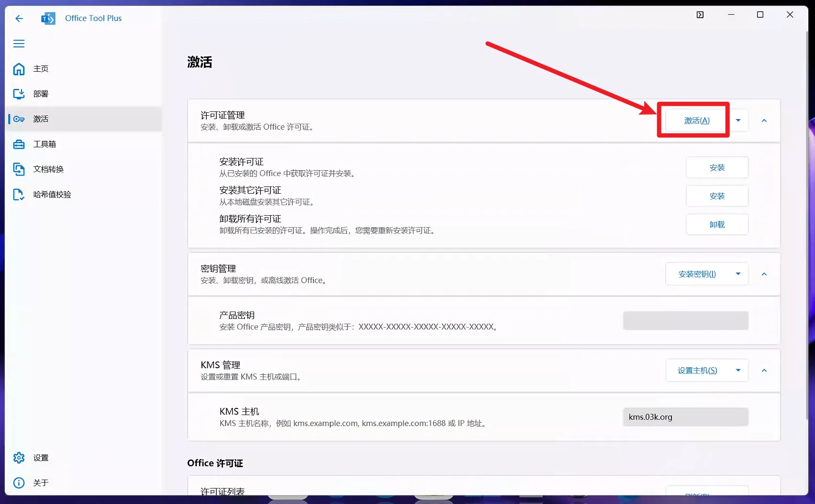
Task: Click the KMS 管理 heading text
Action: (x=221, y=365)
